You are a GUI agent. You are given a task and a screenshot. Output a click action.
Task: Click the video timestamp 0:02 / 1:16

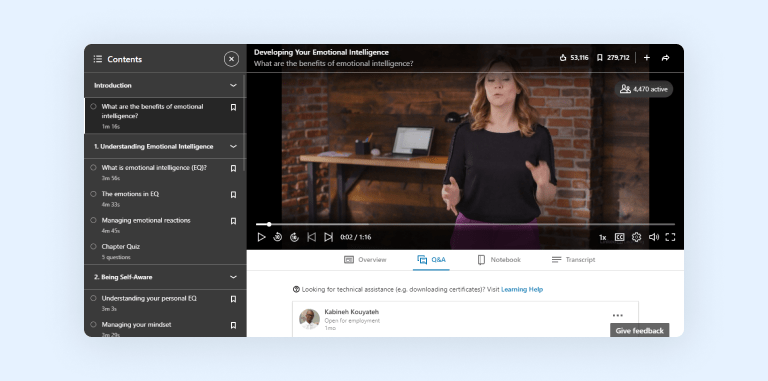pyautogui.click(x=356, y=237)
